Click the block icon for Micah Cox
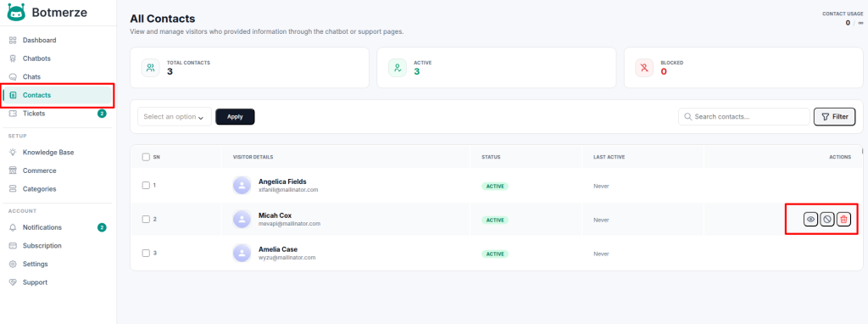This screenshot has height=324, width=868. [827, 220]
